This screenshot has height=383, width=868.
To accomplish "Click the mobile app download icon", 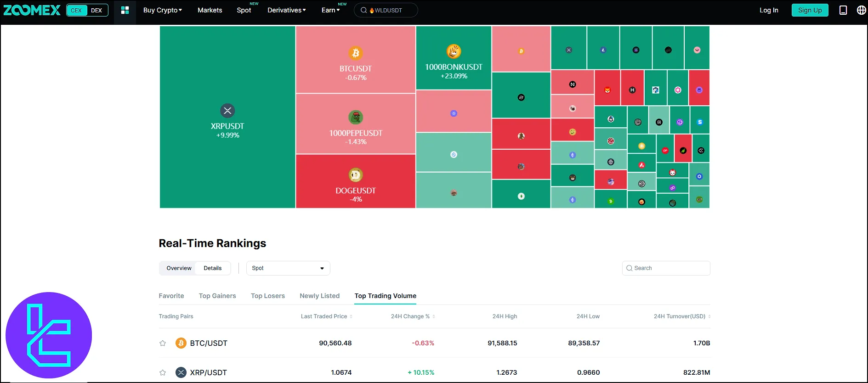I will point(843,10).
